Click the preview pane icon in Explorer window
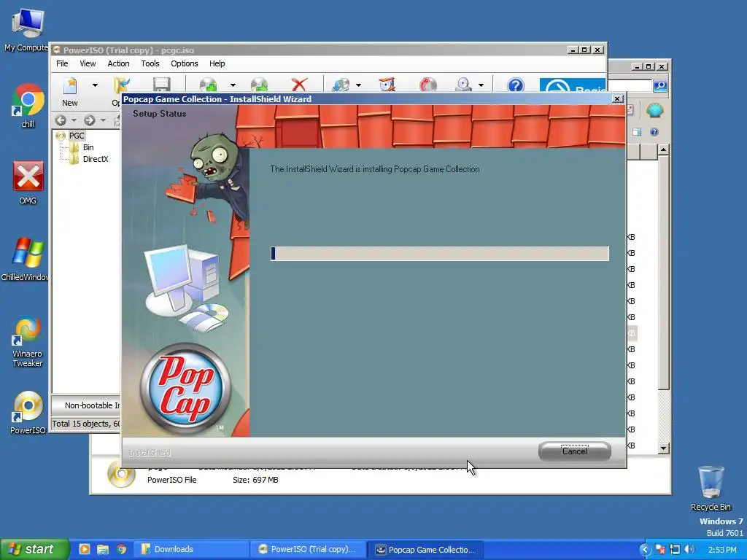This screenshot has height=560, width=747. [636, 132]
